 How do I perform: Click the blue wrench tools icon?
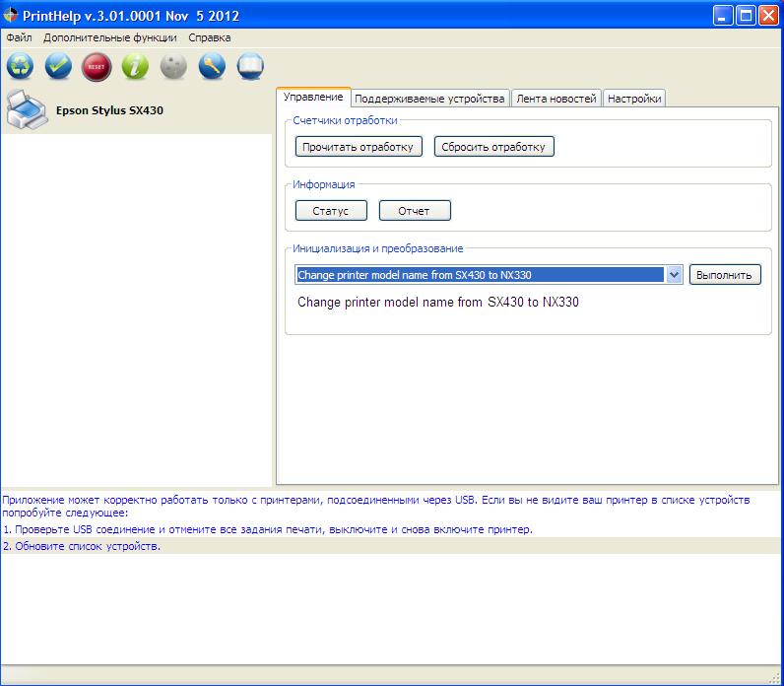(x=212, y=67)
